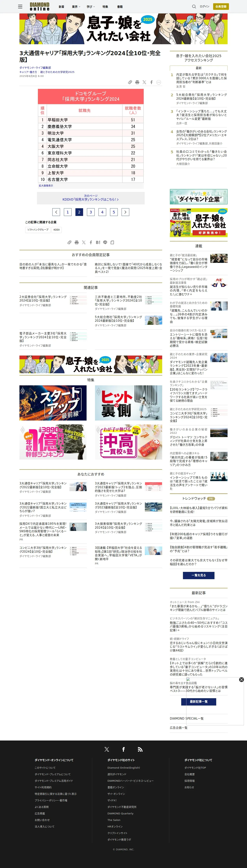This screenshot has height=868, width=247.
Task: Share on X via icon under the article date
Action: (144, 82)
